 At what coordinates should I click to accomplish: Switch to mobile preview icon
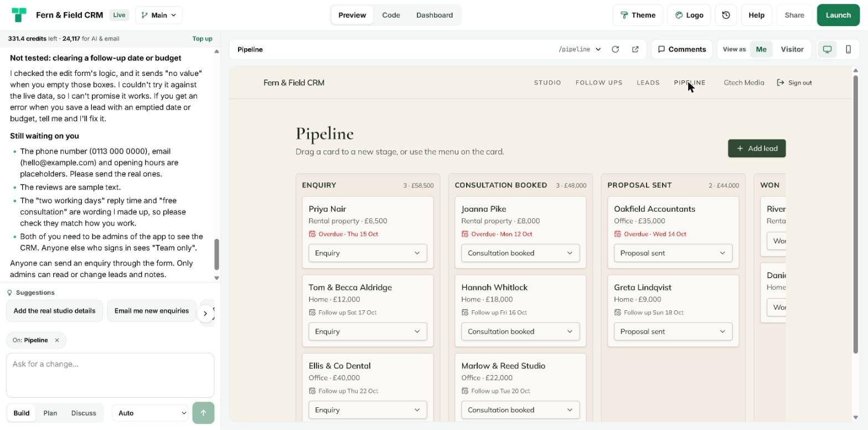click(848, 49)
